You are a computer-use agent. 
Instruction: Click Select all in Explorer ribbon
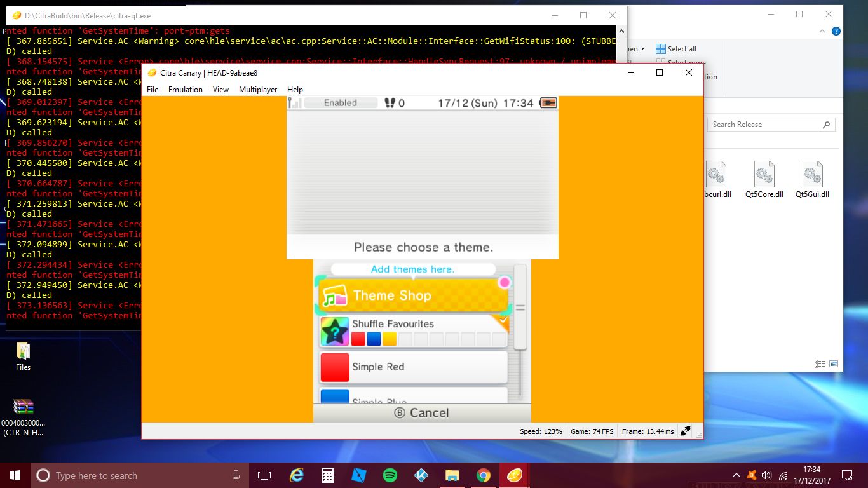(x=676, y=49)
